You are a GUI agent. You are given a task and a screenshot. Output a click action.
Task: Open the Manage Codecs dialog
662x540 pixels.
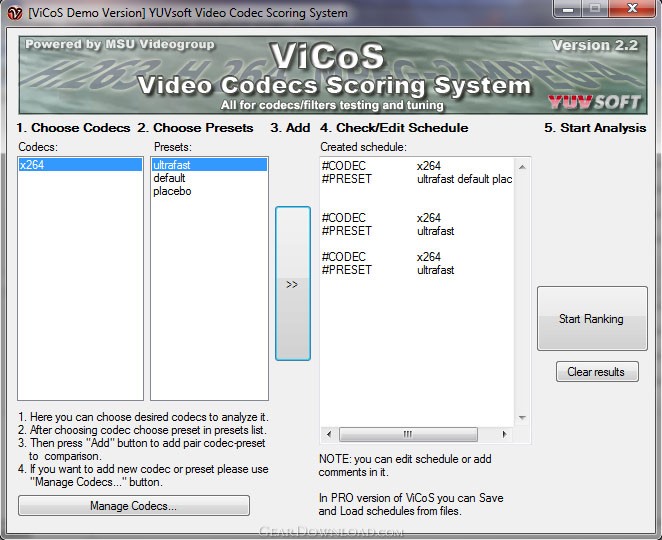[x=134, y=506]
